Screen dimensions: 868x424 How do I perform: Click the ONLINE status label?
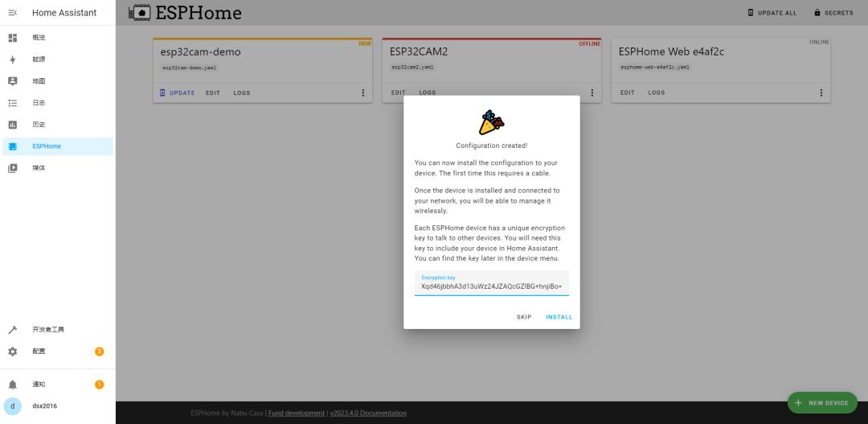(819, 42)
